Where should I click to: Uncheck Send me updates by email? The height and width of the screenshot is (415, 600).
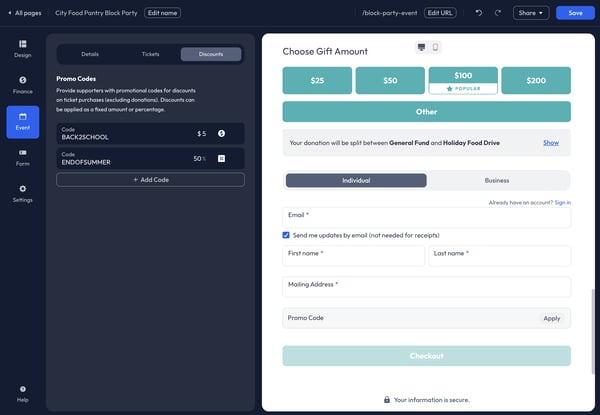pyautogui.click(x=286, y=235)
